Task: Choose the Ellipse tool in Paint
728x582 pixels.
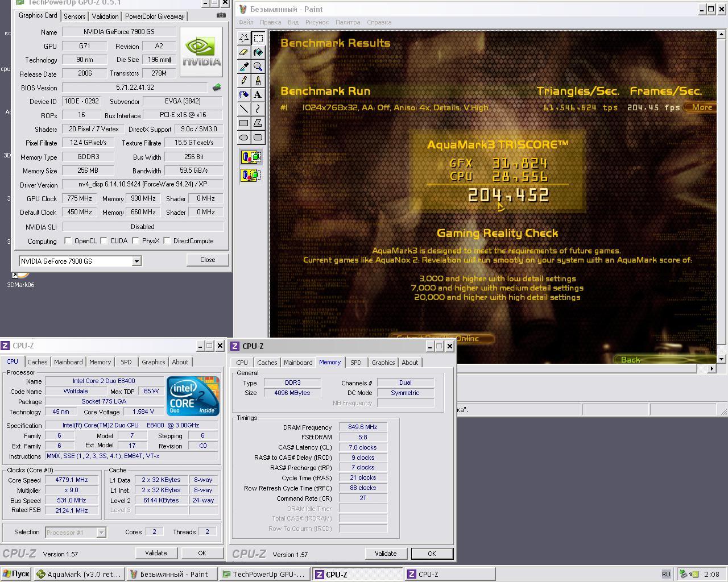Action: click(x=244, y=138)
